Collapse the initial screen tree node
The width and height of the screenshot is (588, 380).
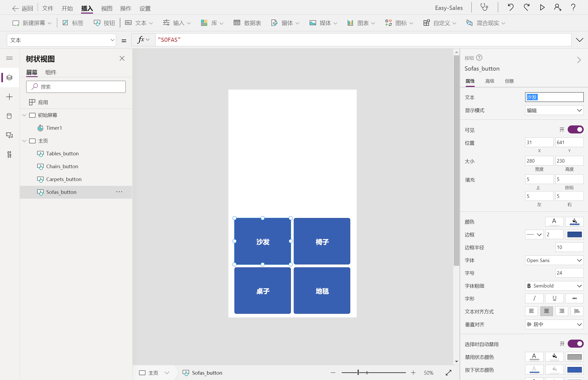[x=24, y=115]
